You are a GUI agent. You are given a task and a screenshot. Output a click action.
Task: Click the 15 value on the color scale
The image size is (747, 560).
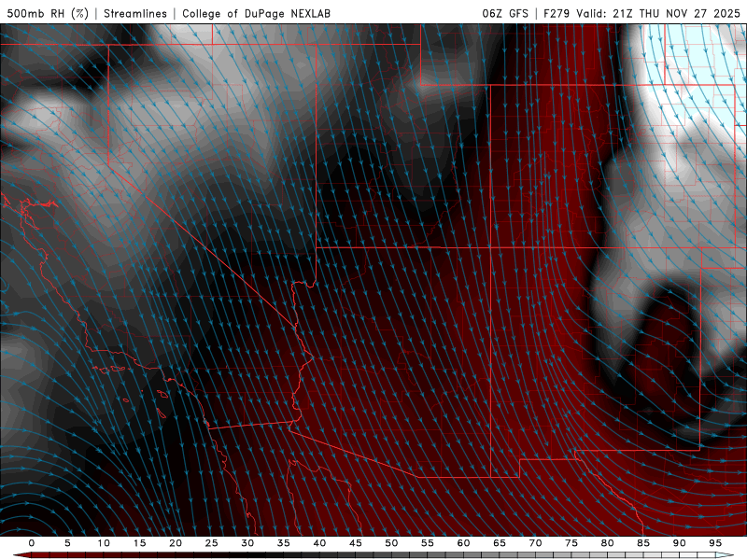pos(139,543)
